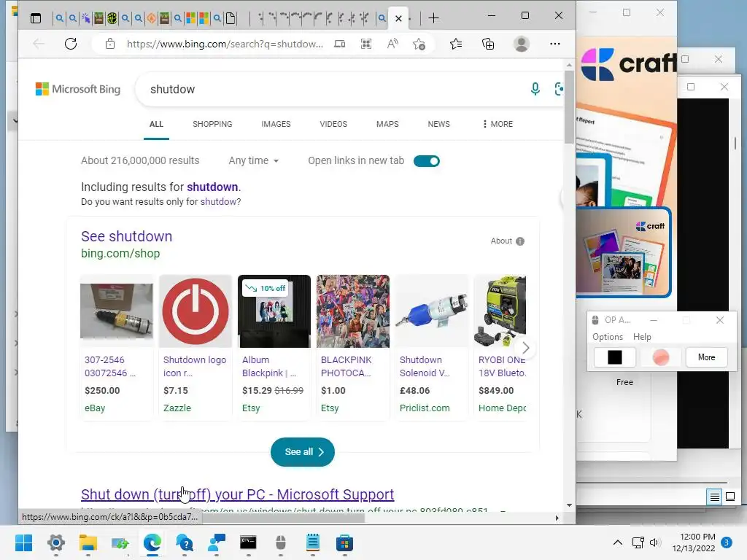Open the Favorites list
747x560 pixels.
[456, 44]
